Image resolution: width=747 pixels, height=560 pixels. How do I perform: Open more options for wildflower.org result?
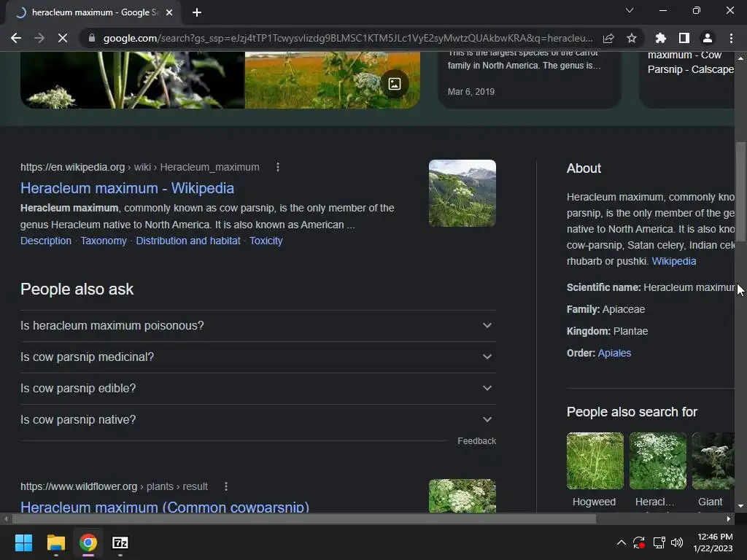(226, 486)
